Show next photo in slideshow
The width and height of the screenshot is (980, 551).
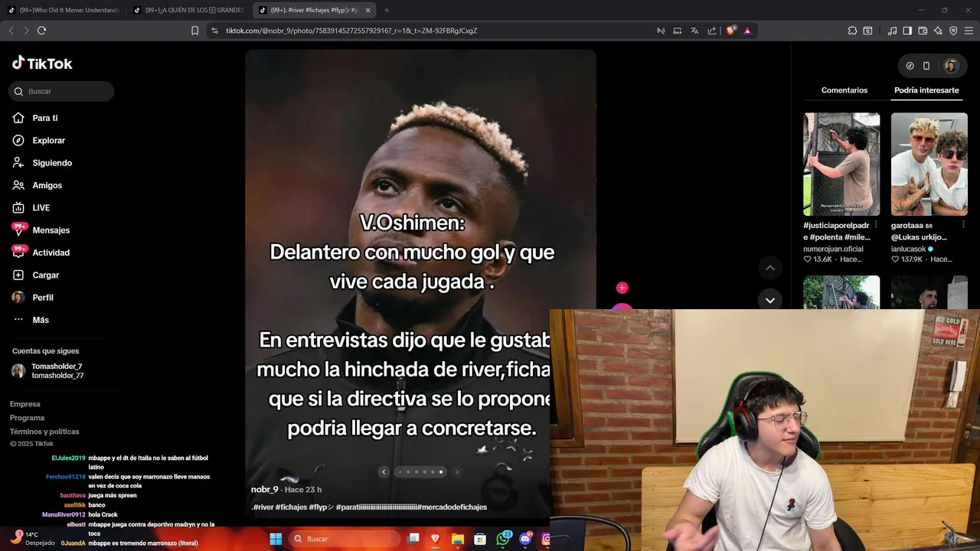[x=457, y=471]
